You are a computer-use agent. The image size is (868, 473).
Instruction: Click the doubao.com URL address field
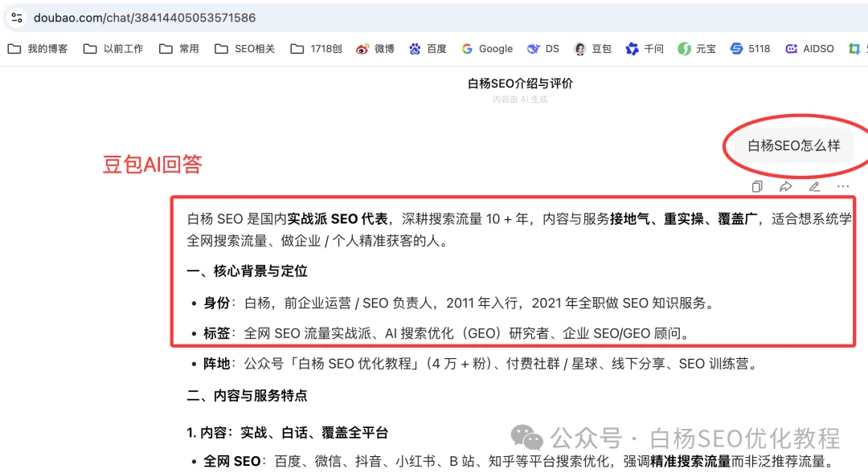145,17
